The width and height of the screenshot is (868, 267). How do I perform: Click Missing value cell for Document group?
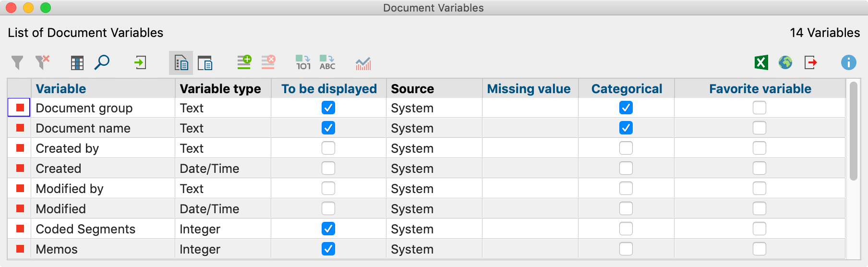pyautogui.click(x=530, y=108)
